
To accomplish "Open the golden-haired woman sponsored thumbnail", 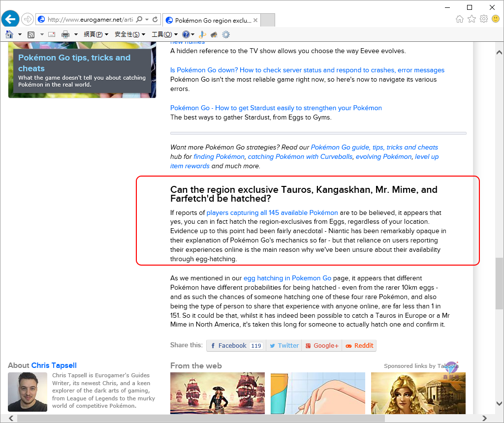I will [x=418, y=393].
